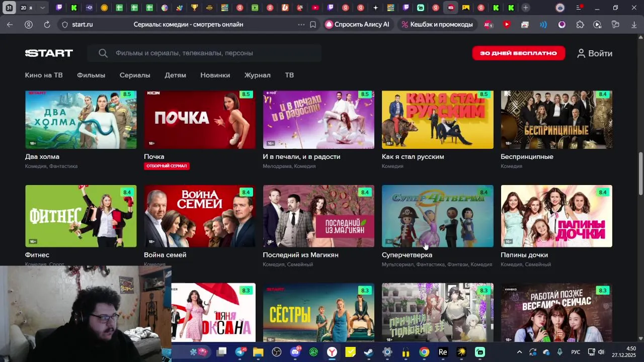Click the Yandex home icon in toolbar
This screenshot has height=362, width=644.
click(x=29, y=24)
